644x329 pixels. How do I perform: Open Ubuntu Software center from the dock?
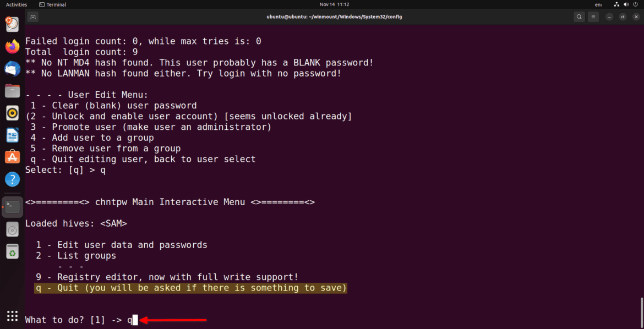[12, 157]
